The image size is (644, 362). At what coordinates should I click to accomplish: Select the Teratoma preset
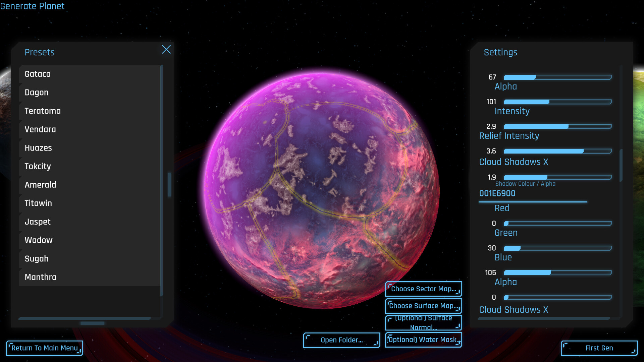tap(43, 111)
